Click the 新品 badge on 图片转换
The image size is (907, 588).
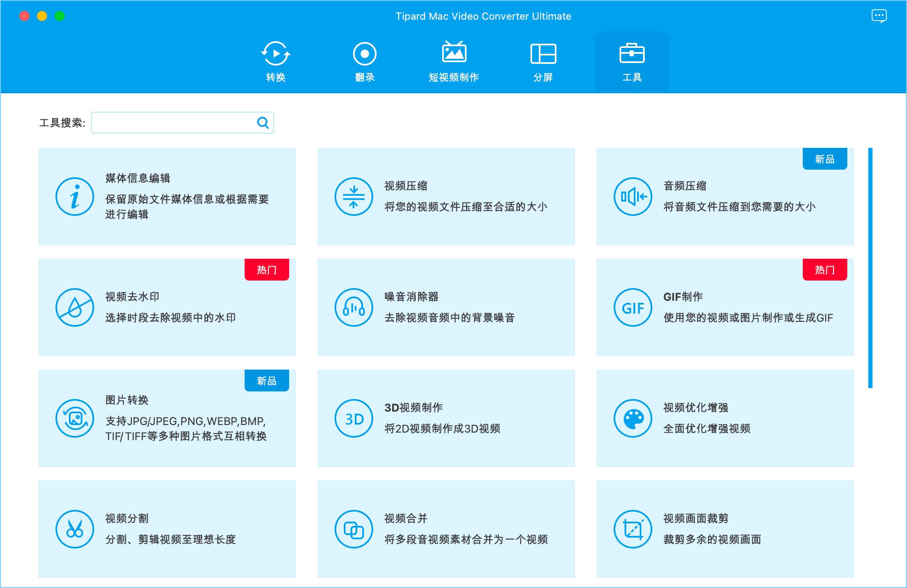(266, 381)
